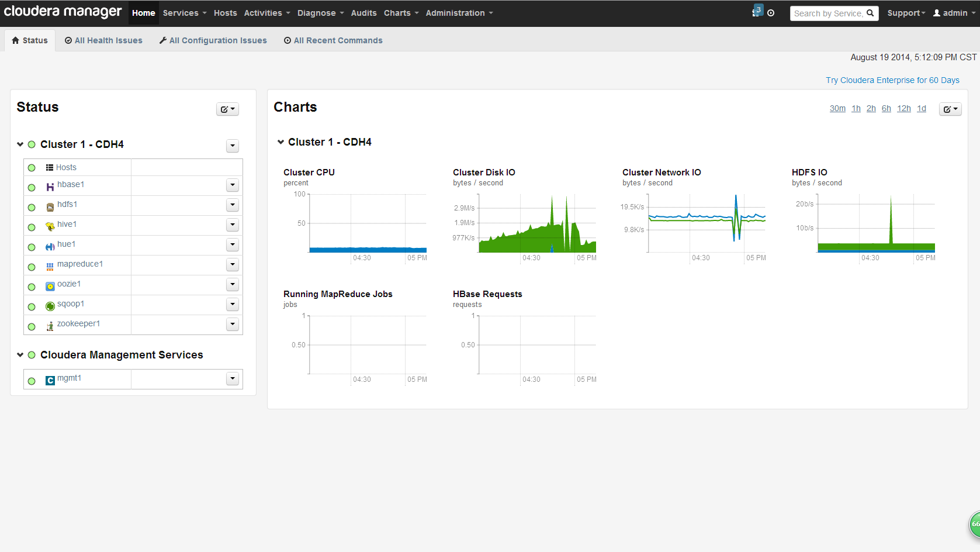Click the green health status circle for hdfs1
Viewport: 980px width, 552px height.
32,208
